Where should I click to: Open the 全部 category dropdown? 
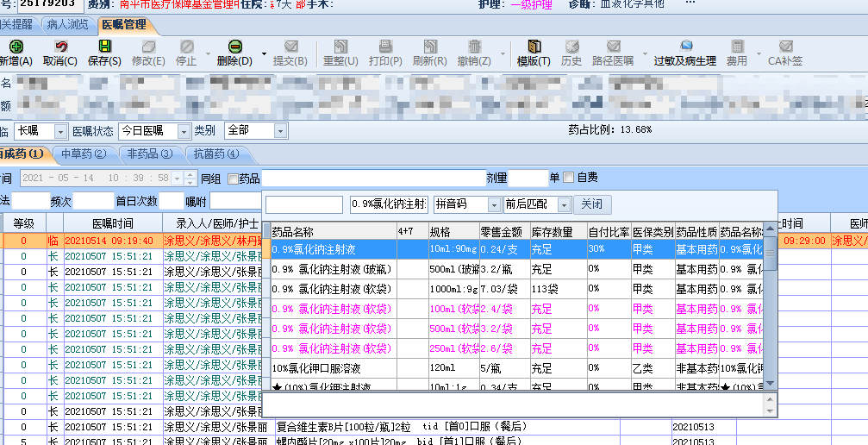(280, 131)
